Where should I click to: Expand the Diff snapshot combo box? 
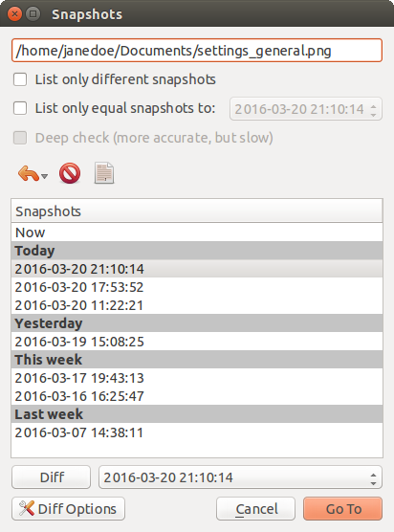point(240,477)
